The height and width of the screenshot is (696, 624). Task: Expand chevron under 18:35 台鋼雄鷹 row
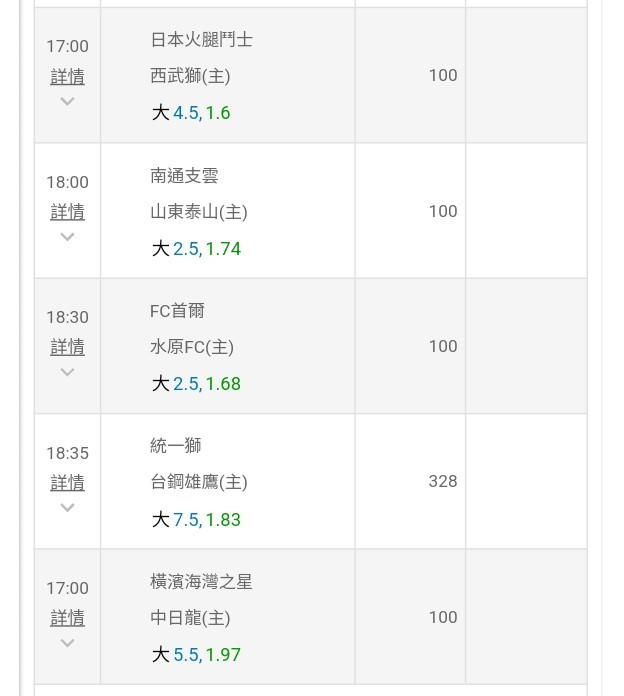tap(67, 507)
